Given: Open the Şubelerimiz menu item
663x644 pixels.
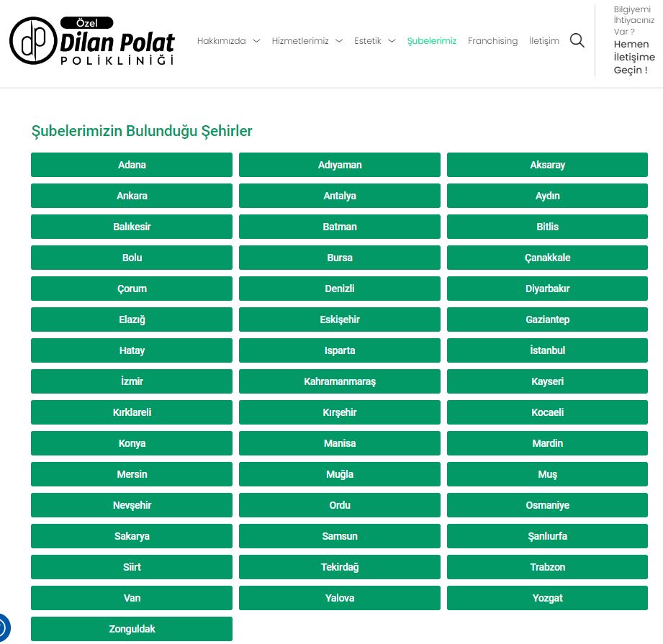Looking at the screenshot, I should 431,41.
